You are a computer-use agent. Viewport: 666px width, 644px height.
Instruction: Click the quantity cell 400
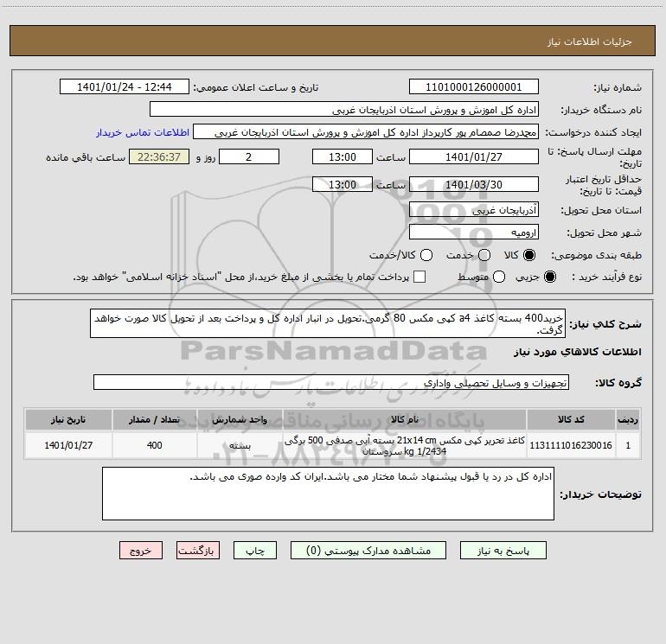coord(155,445)
